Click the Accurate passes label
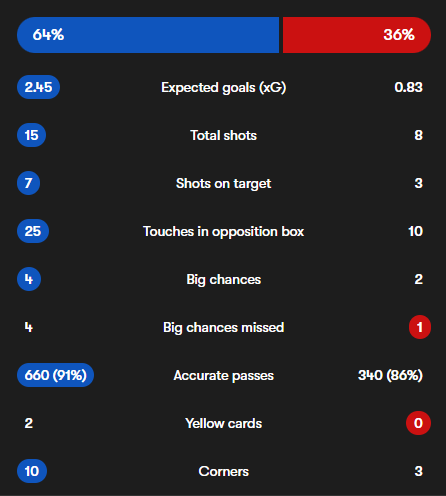Image resolution: width=446 pixels, height=496 pixels. (224, 376)
